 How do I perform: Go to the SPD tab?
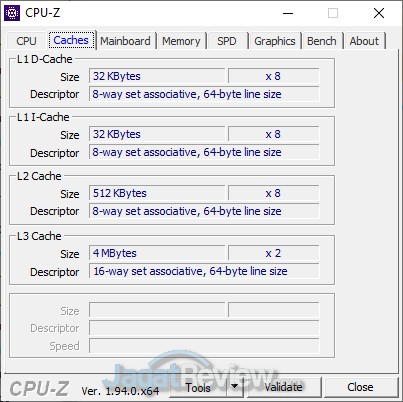pos(227,41)
